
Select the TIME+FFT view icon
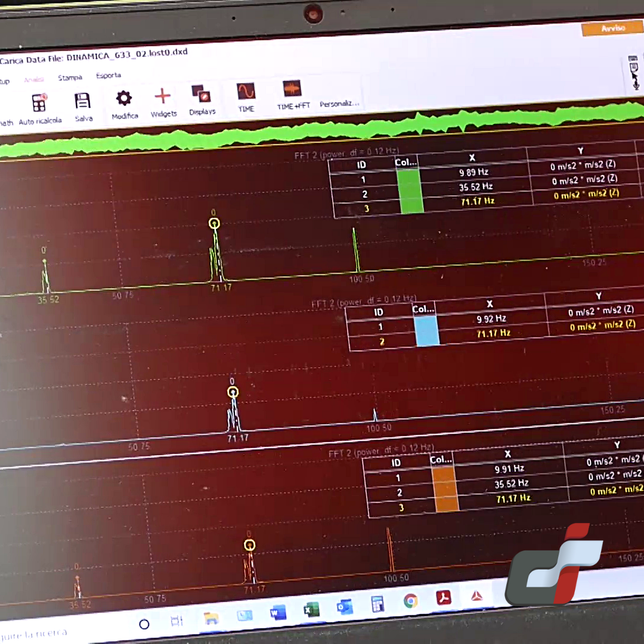click(292, 89)
